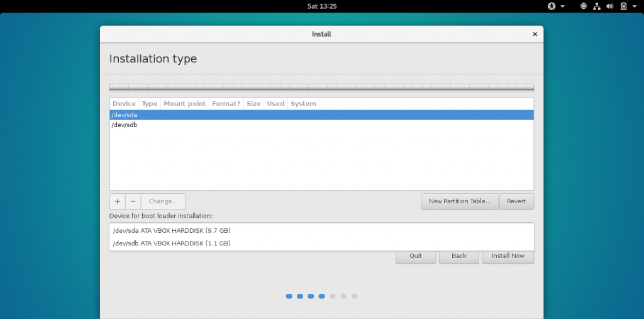Click the Type column header

point(150,104)
